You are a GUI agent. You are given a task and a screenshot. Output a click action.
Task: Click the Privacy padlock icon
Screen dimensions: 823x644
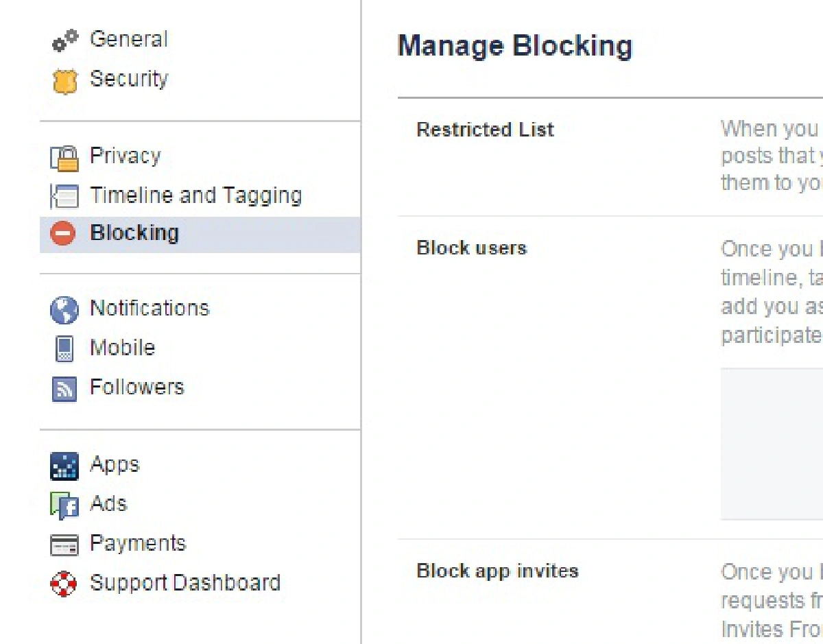click(64, 158)
